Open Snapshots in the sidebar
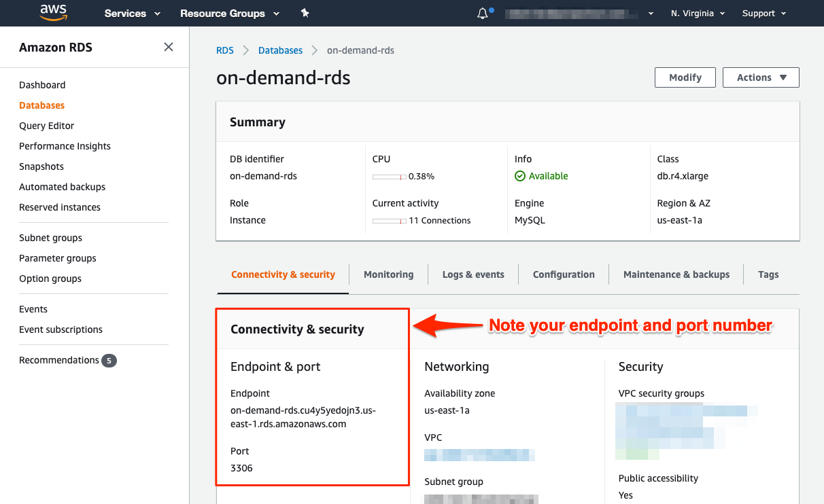Screen dimensions: 824x504 tap(41, 166)
